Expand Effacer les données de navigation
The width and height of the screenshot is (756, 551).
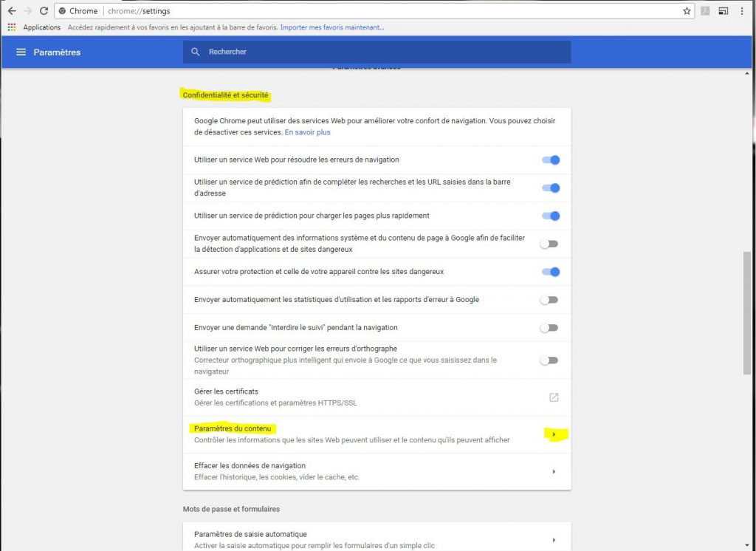tap(554, 471)
